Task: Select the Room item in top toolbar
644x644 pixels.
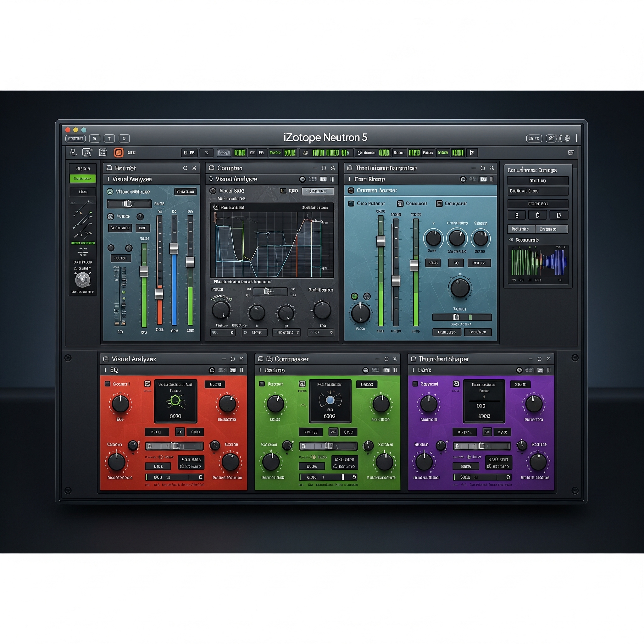Action: point(399,153)
